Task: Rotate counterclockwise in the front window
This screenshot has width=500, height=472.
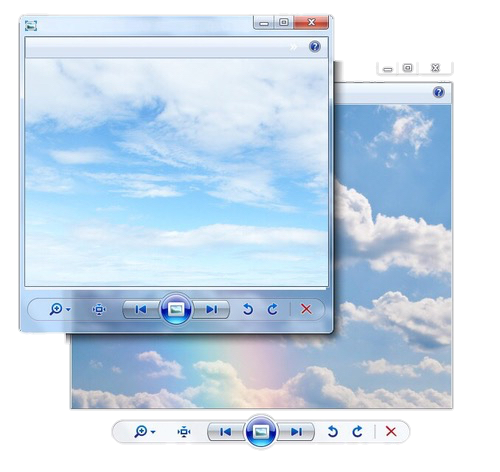Action: pos(248,309)
